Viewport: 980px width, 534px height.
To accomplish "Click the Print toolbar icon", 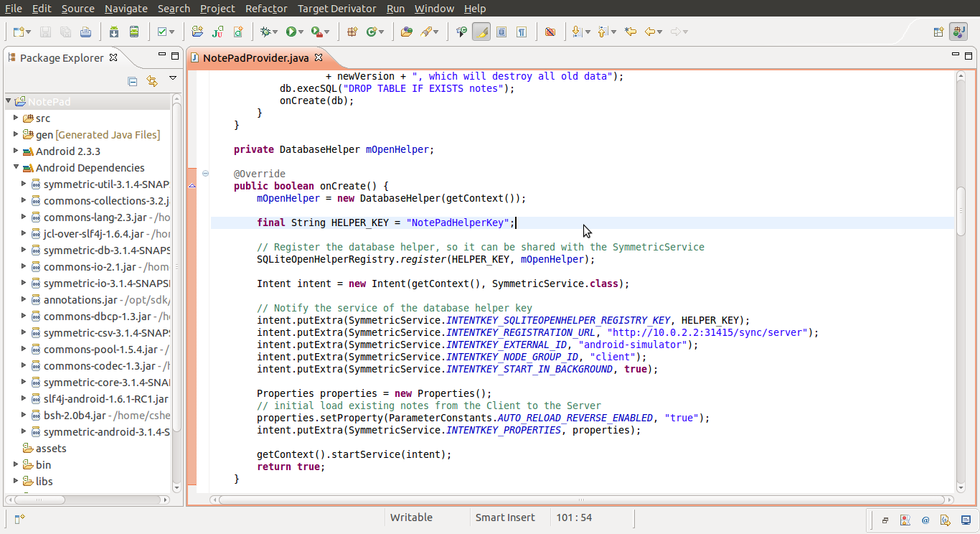I will [85, 32].
